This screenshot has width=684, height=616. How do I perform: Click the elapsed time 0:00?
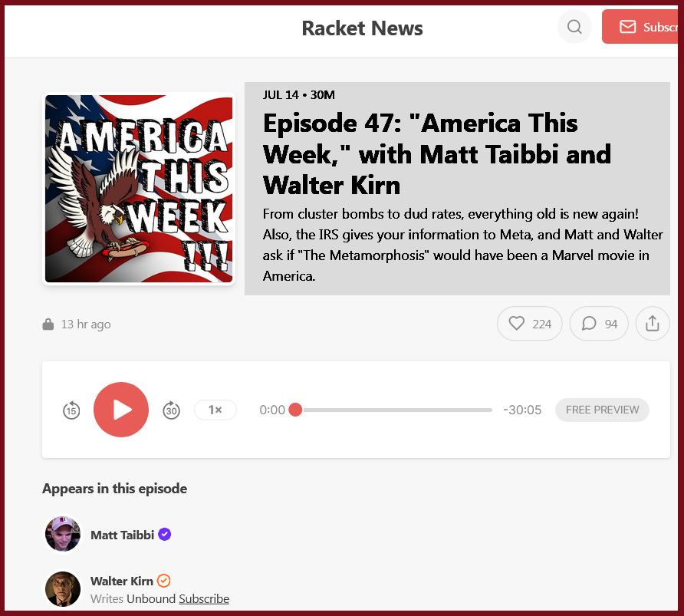[x=272, y=410]
